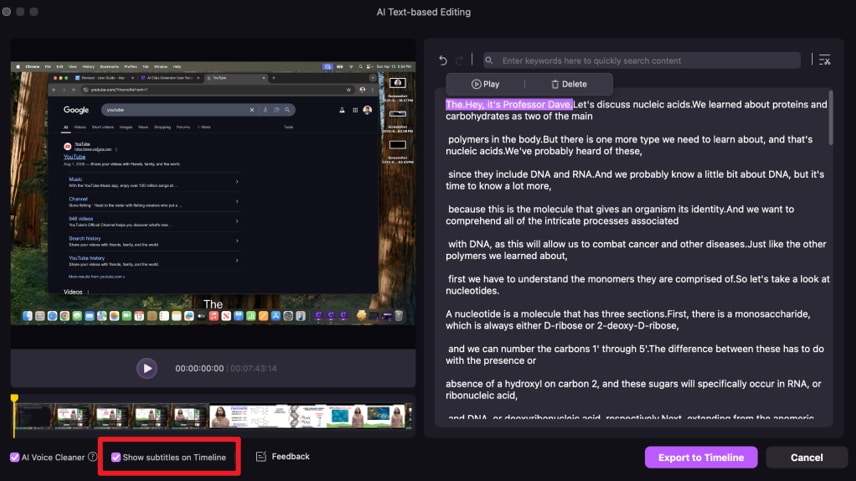Click the search magnifier icon
Image resolution: width=856 pixels, height=481 pixels.
coord(489,60)
